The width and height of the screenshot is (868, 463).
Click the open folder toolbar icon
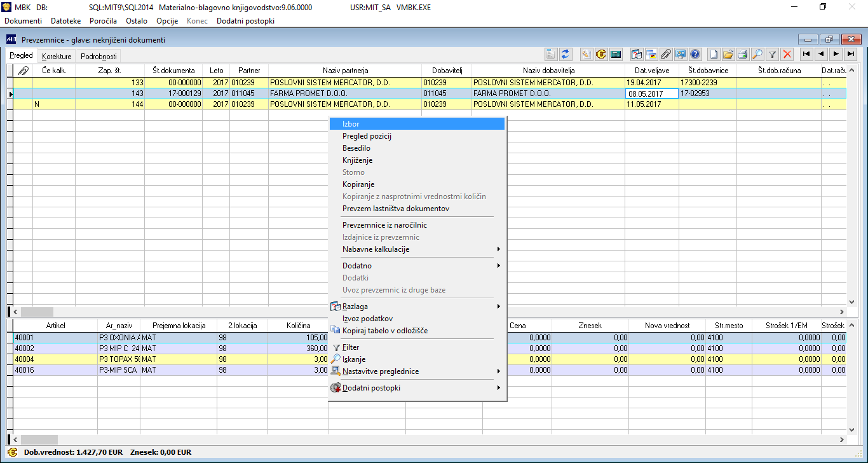click(728, 55)
